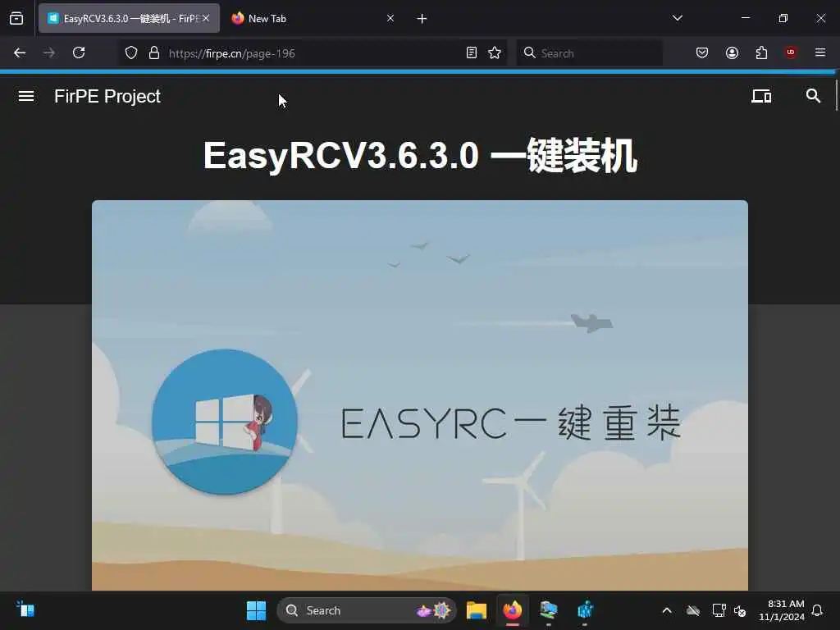This screenshot has height=630, width=840.
Task: Click the EasyRC banner image
Action: coord(420,395)
